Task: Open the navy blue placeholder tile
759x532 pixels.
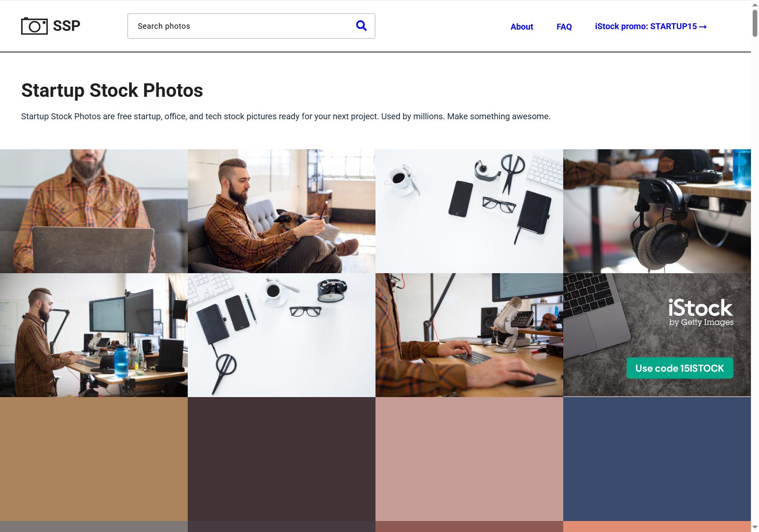Action: (657, 459)
